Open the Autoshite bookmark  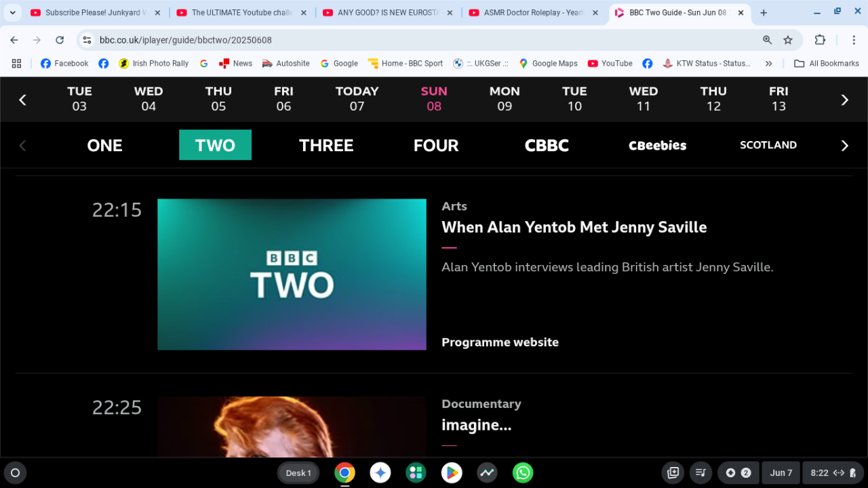pos(285,63)
